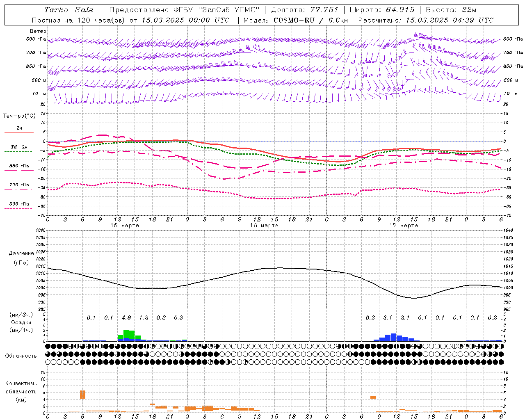Image resolution: width=525 pixels, height=420 pixels.
Task: Click the '17 марта' date label
Action: (x=404, y=226)
